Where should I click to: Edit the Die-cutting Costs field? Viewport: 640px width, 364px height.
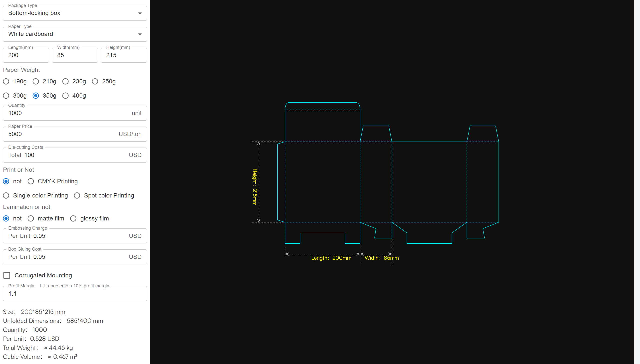(75, 155)
